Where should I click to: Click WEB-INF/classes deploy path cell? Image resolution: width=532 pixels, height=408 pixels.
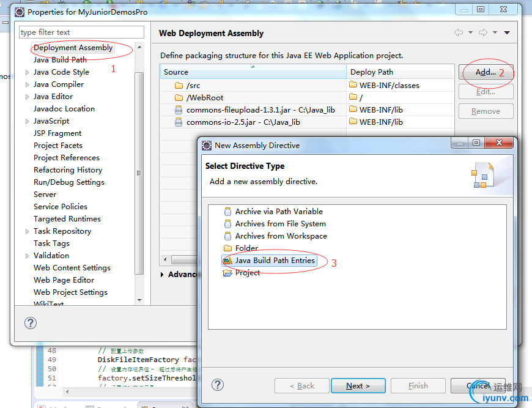click(400, 85)
